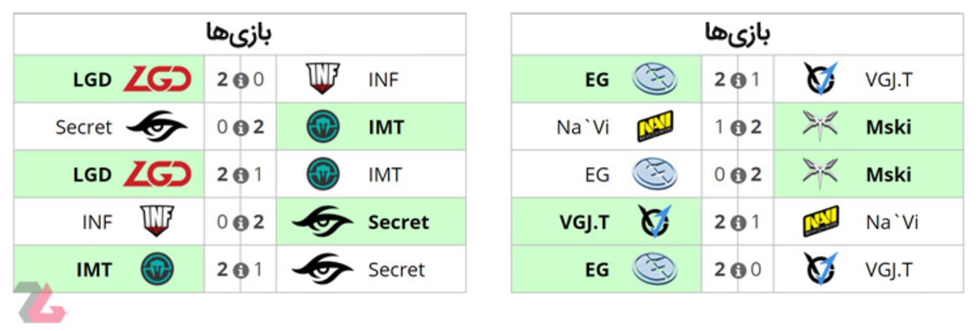This screenshot has width=980, height=331.
Task: Open the info icon for Secret 0-2 IMT
Action: (x=240, y=128)
